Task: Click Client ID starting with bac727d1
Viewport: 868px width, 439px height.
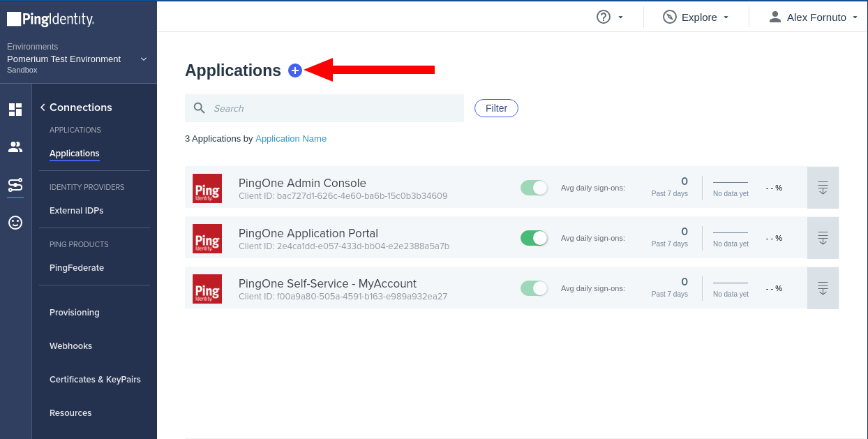Action: point(343,196)
